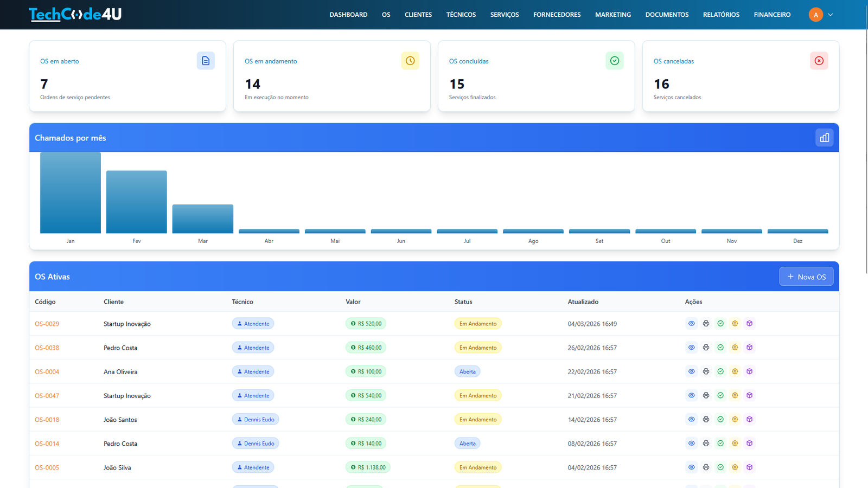Switch to the DASHBOARD tab
868x488 pixels.
click(348, 15)
